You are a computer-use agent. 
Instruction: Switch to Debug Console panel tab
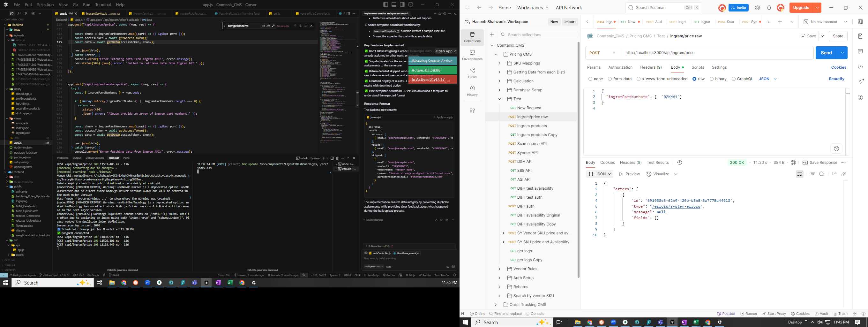coord(95,158)
